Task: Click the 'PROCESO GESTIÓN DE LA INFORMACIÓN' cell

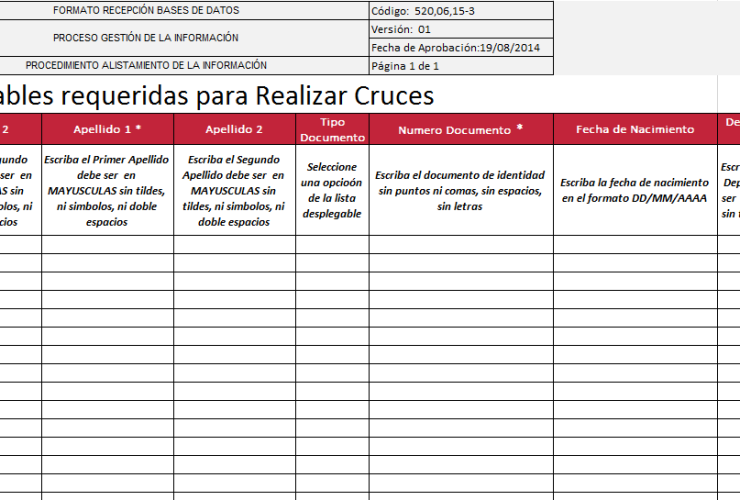Action: pyautogui.click(x=184, y=38)
